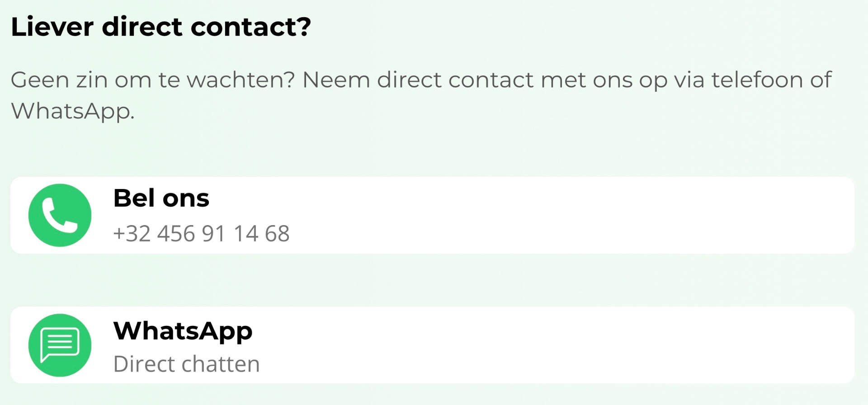Image resolution: width=868 pixels, height=405 pixels.
Task: Click the green chat bubble icon
Action: click(x=60, y=345)
